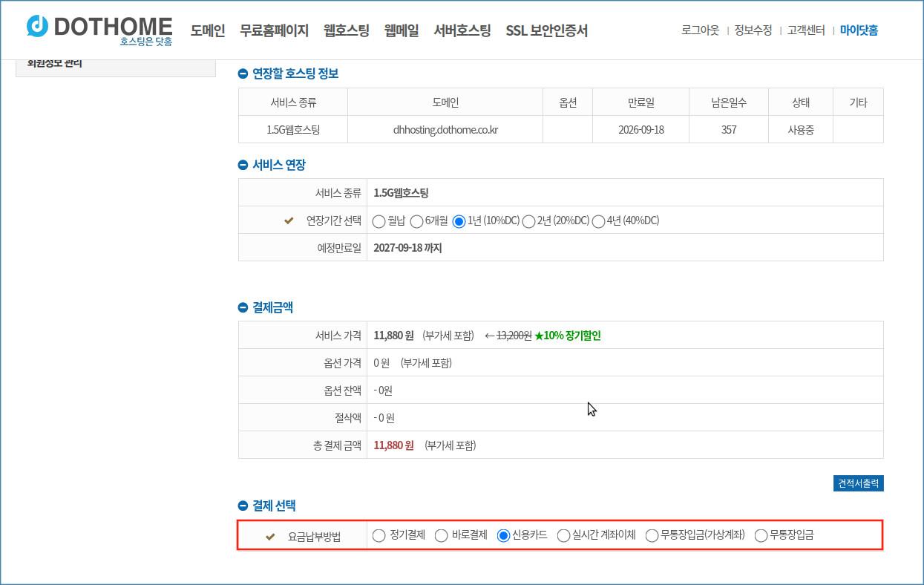Click the 결제금액 section minus icon

(243, 307)
